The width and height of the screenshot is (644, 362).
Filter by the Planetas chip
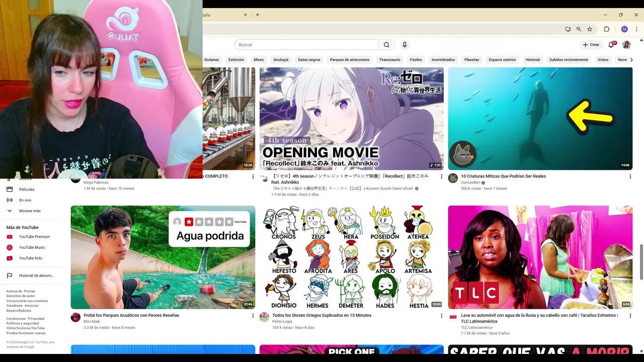point(472,60)
